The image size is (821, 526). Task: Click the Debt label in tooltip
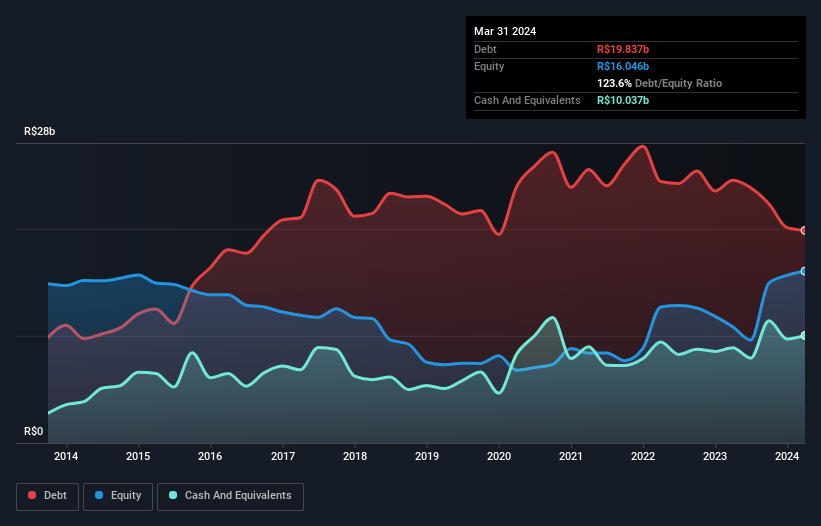(x=485, y=49)
